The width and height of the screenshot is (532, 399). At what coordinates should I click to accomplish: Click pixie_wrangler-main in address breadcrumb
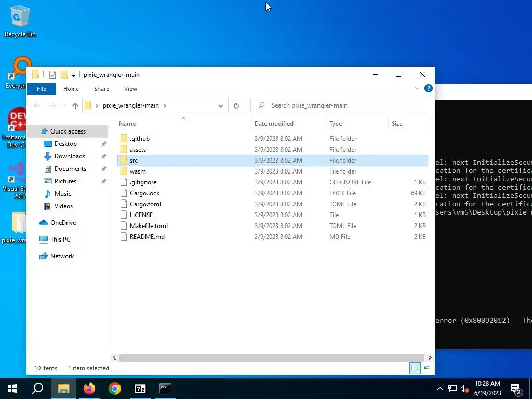(x=131, y=105)
